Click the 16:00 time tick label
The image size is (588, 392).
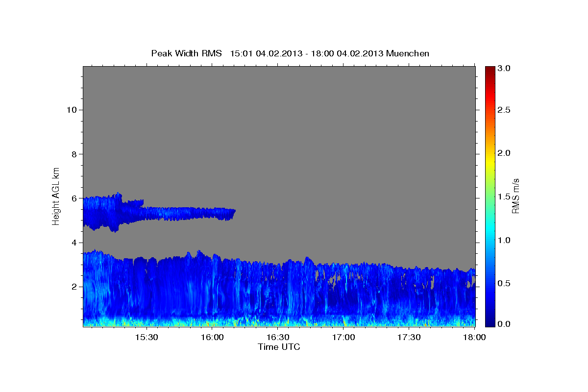(212, 337)
